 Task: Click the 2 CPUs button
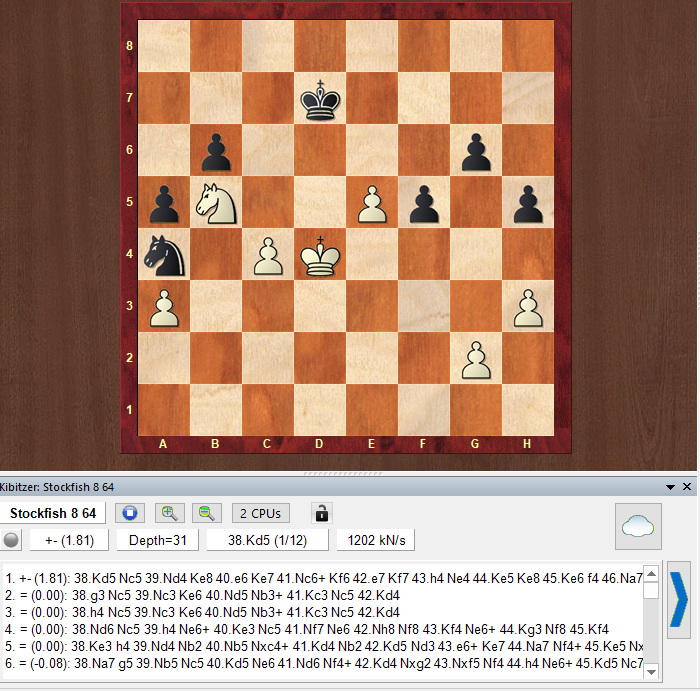pyautogui.click(x=261, y=513)
